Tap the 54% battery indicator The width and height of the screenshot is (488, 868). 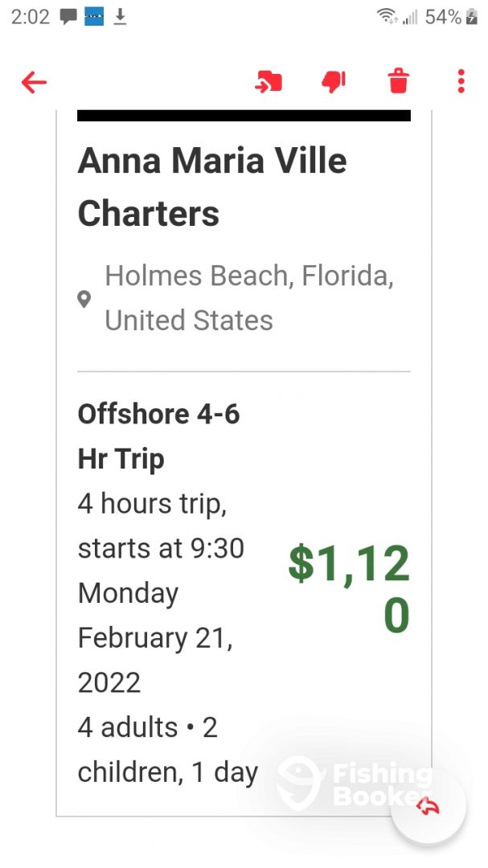pyautogui.click(x=450, y=17)
